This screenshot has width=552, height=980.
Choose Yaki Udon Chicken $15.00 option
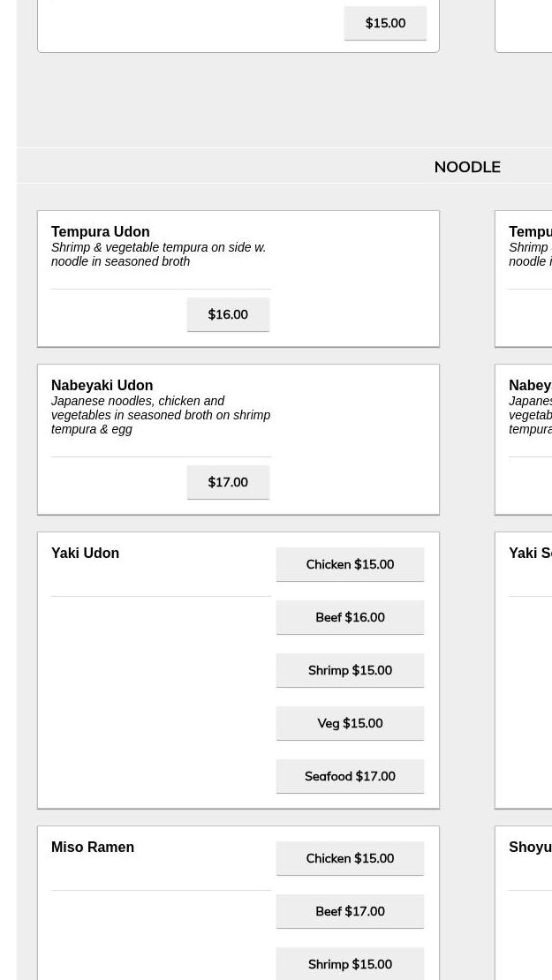pos(350,564)
